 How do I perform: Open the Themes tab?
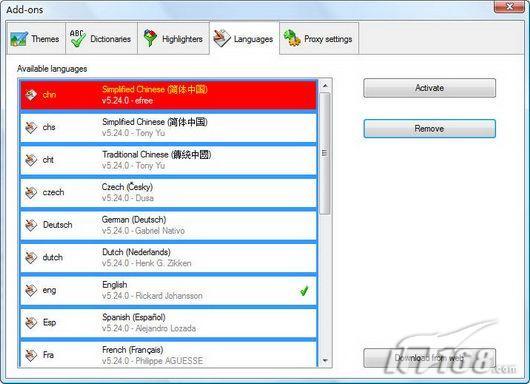coord(36,39)
